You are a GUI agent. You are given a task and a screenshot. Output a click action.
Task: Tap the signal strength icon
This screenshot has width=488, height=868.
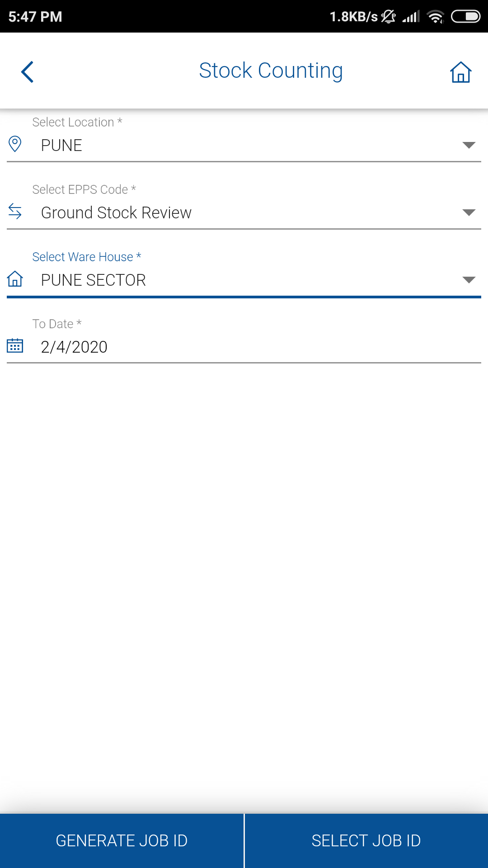411,17
